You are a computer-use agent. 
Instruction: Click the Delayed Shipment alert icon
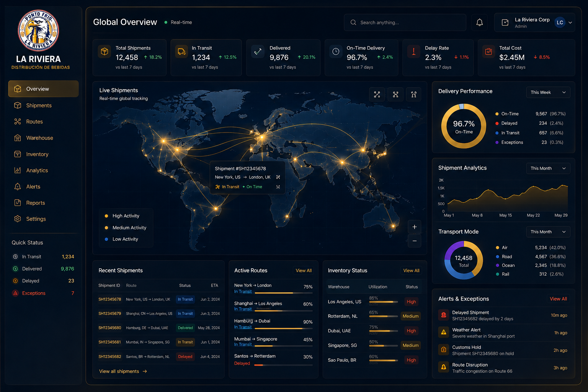click(x=444, y=315)
